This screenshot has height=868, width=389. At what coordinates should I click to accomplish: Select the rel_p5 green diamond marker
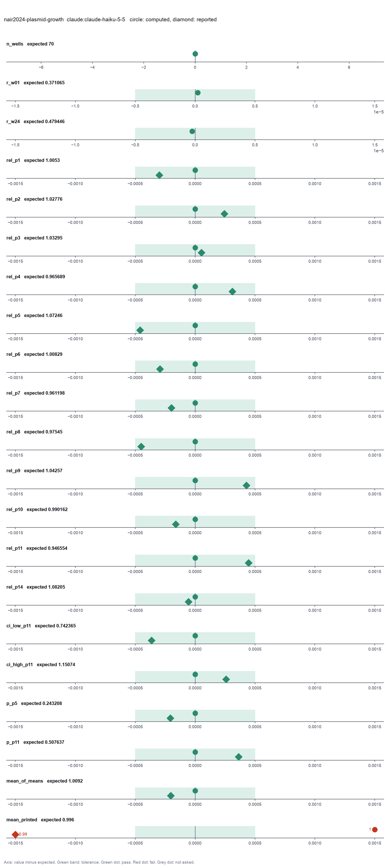pos(140,330)
